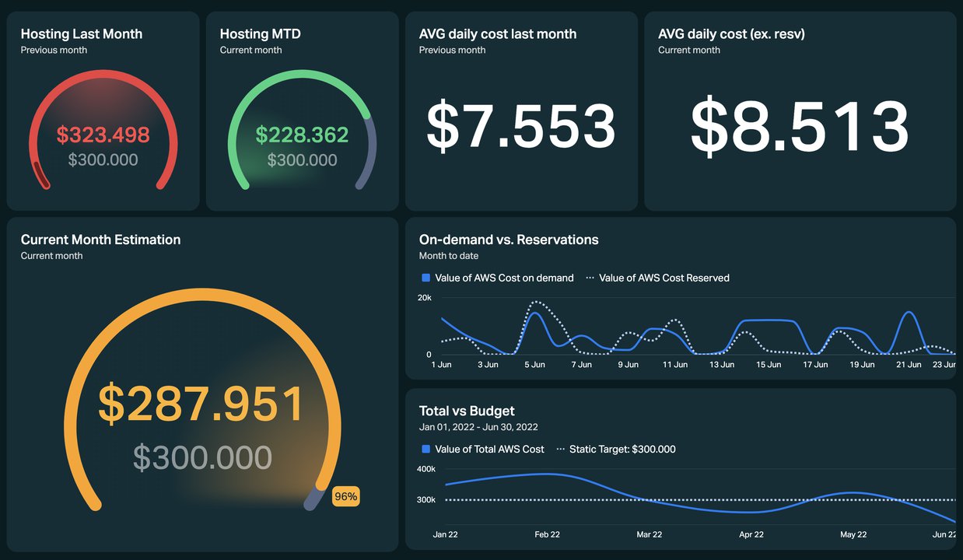Click the 5 Jun peak on the on-demand chart

[534, 313]
